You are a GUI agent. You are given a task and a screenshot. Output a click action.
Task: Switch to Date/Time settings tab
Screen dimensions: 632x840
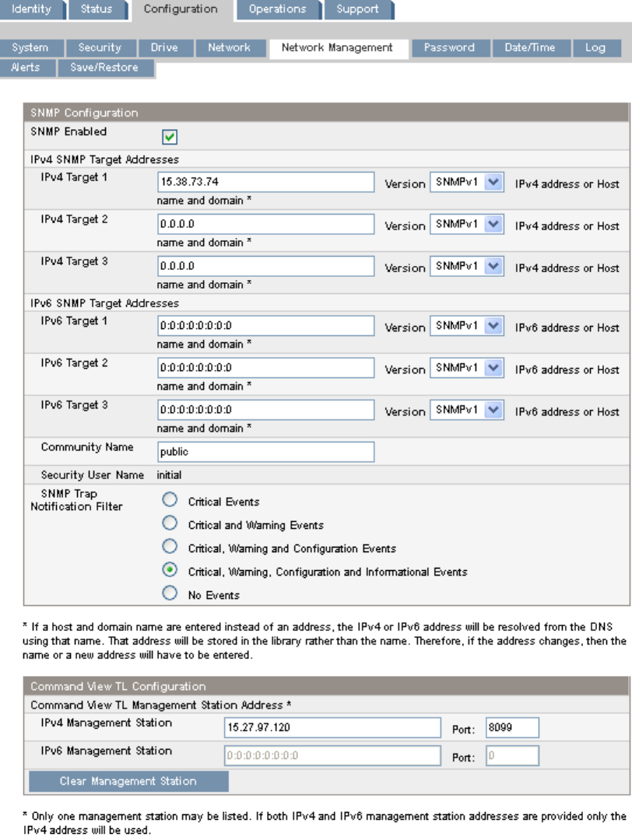pos(529,47)
